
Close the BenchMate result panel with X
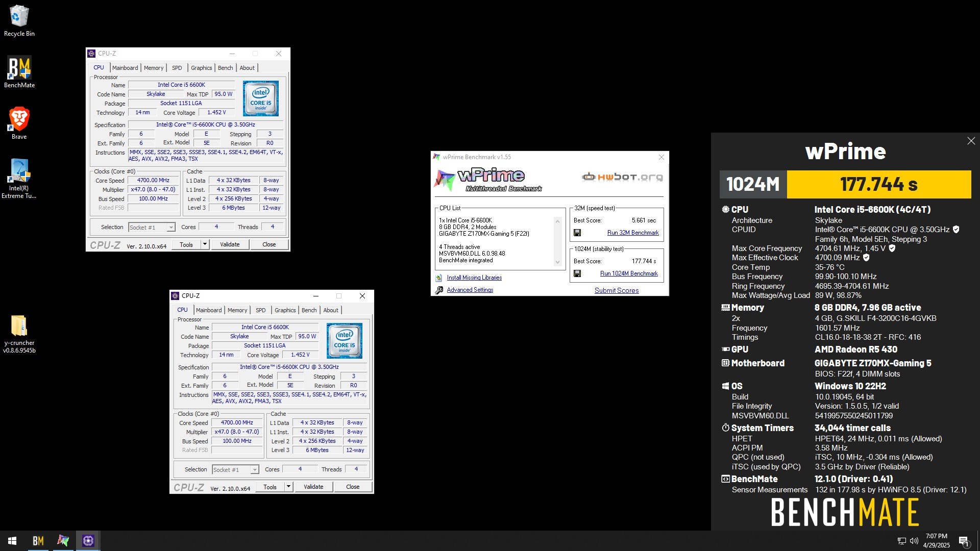[x=971, y=141]
